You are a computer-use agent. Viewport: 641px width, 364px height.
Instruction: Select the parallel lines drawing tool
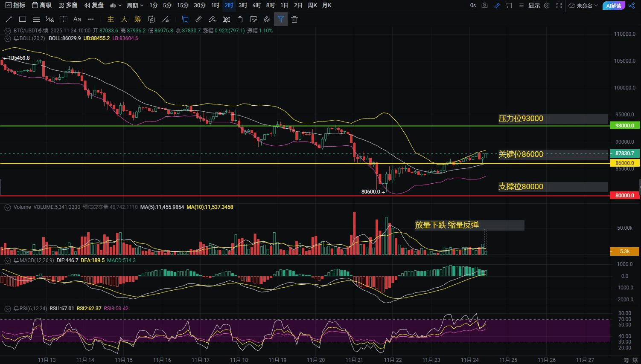point(36,19)
